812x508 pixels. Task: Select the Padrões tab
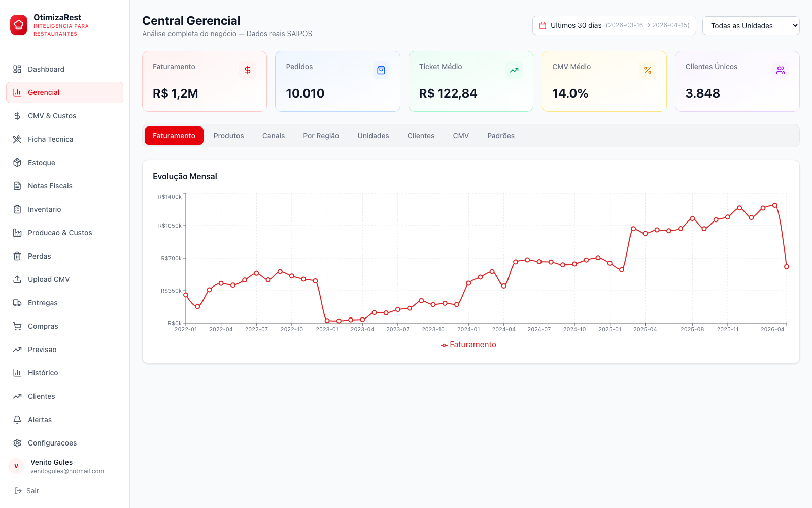(x=501, y=136)
